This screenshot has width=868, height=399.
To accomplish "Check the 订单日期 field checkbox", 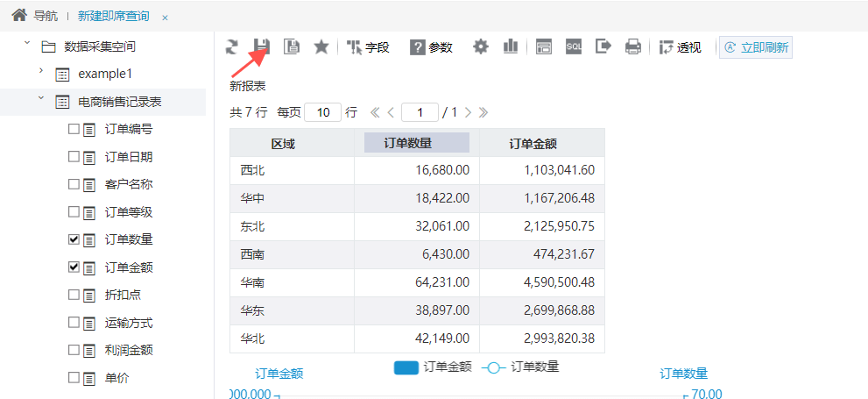I will (x=74, y=156).
